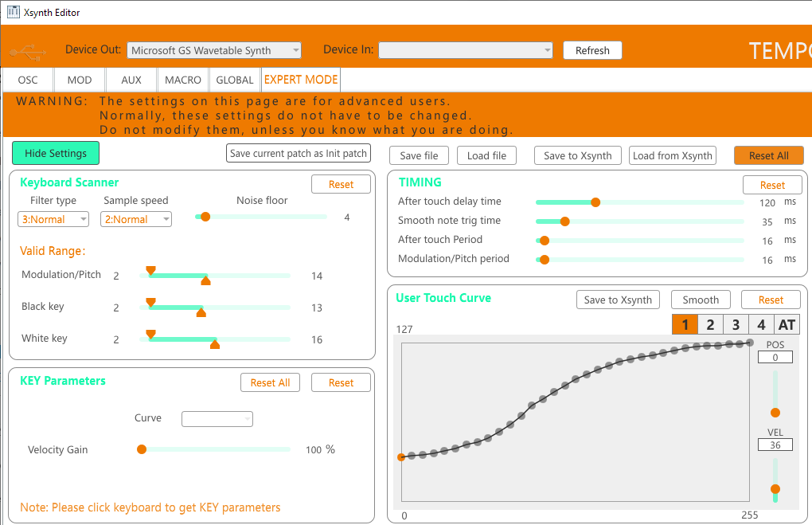The width and height of the screenshot is (812, 525).
Task: Switch to the AUX tab
Action: tap(131, 80)
